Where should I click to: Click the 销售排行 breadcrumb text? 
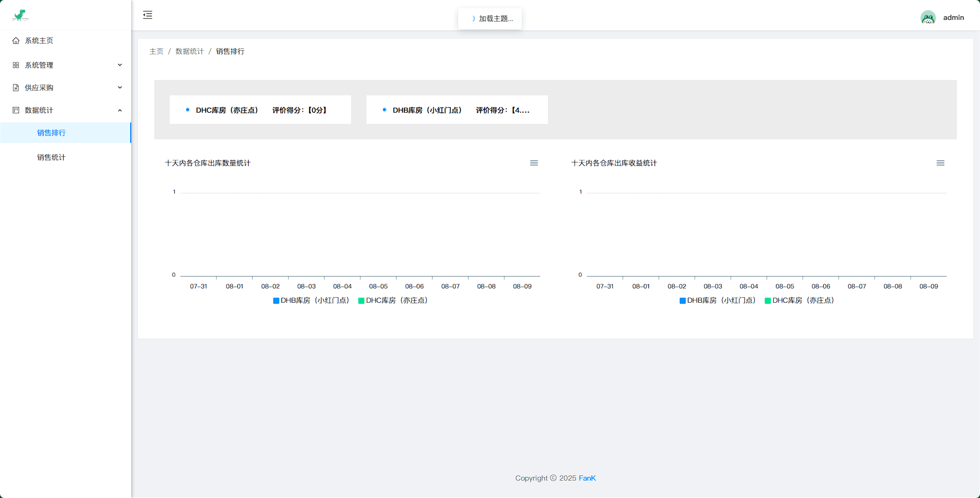tap(230, 51)
